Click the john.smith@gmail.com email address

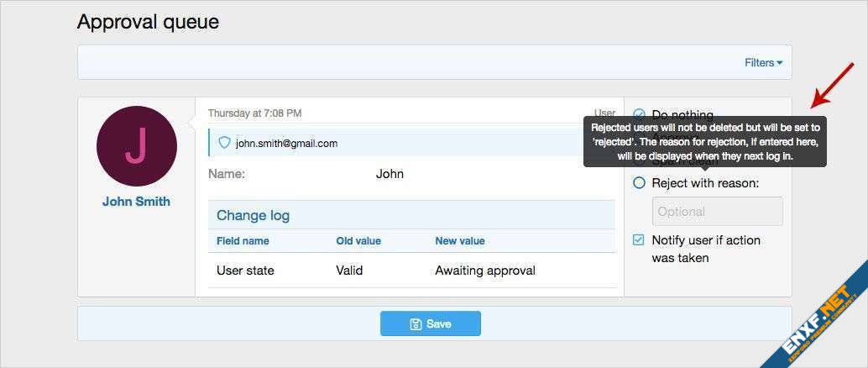click(286, 144)
